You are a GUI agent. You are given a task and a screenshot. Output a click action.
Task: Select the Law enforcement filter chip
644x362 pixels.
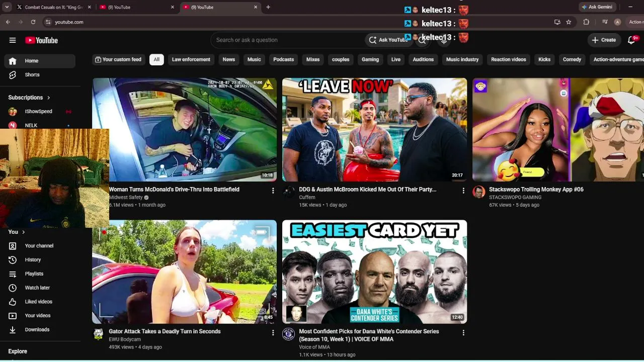191,59
